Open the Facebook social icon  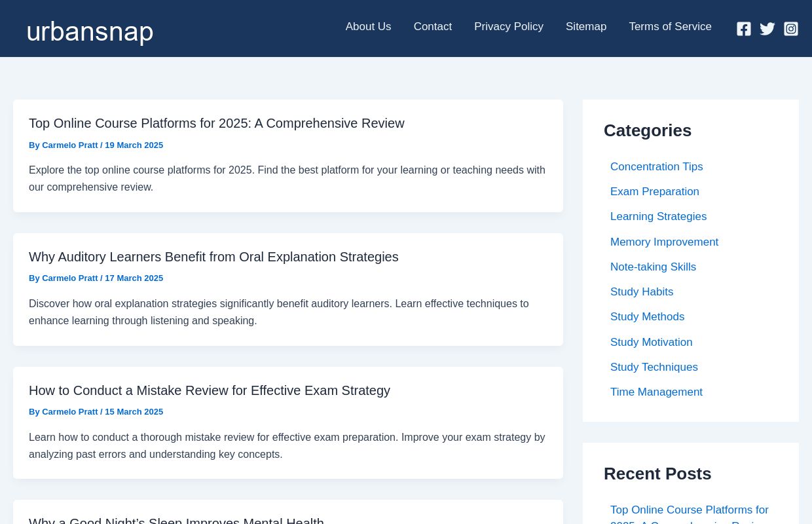[x=743, y=29]
